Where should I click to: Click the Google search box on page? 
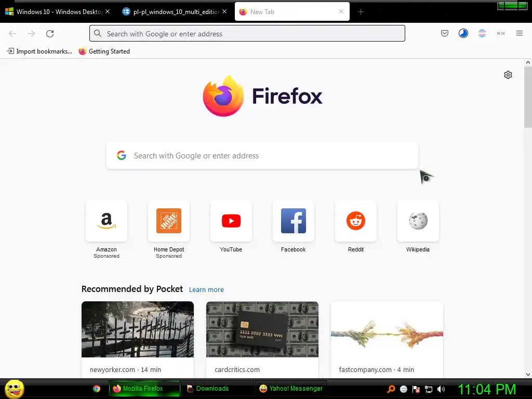point(262,156)
